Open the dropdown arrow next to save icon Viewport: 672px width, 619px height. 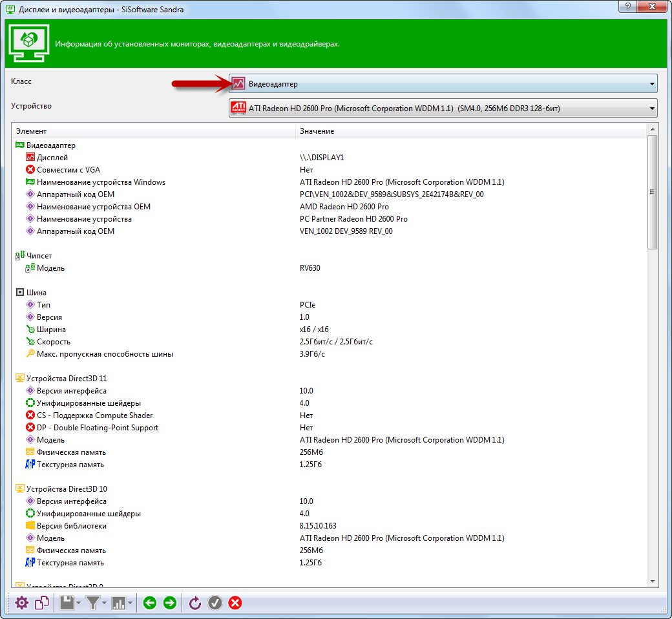79,603
